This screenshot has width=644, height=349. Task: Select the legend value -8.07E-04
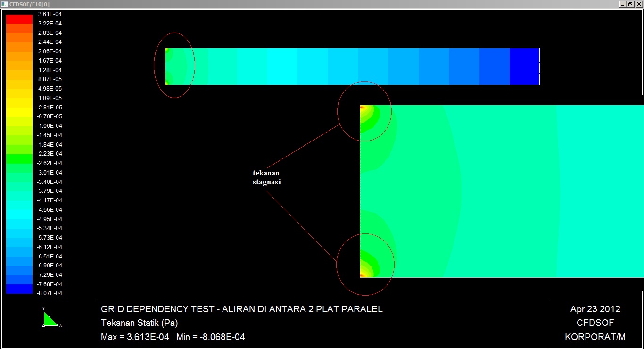(49, 293)
